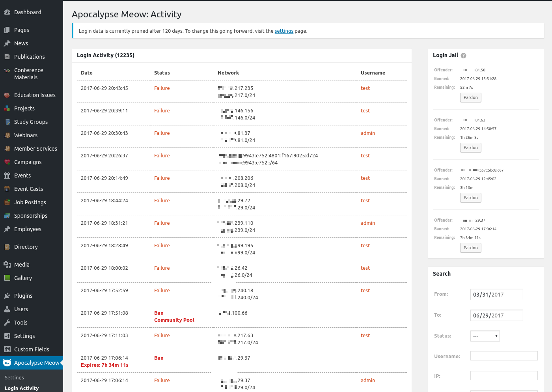The width and height of the screenshot is (552, 392).
Task: Focus the Username search field
Action: point(504,356)
